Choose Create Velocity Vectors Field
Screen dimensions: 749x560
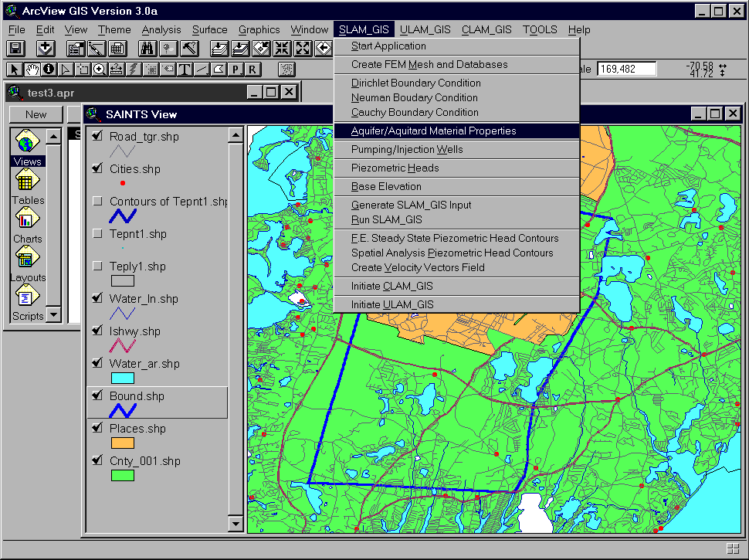tap(456, 267)
